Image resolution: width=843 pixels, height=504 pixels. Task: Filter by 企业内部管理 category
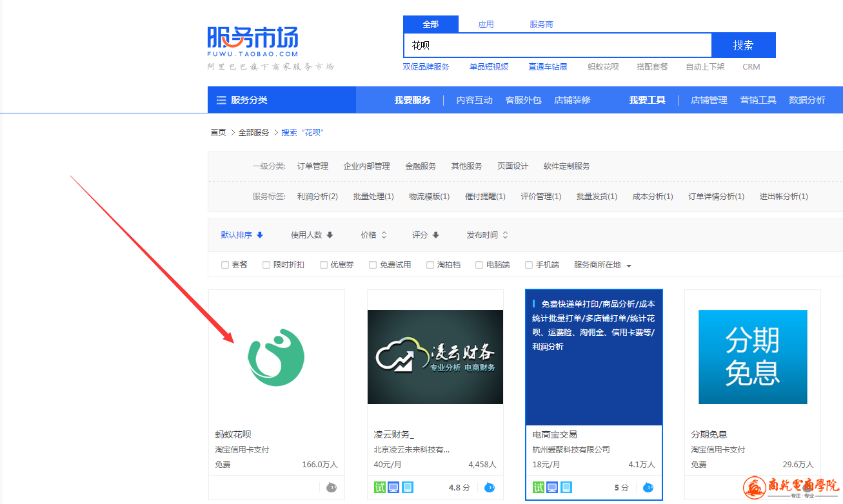pyautogui.click(x=367, y=166)
